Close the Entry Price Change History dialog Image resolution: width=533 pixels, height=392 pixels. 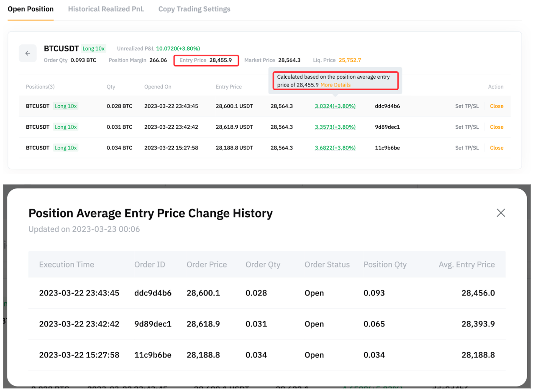(501, 213)
